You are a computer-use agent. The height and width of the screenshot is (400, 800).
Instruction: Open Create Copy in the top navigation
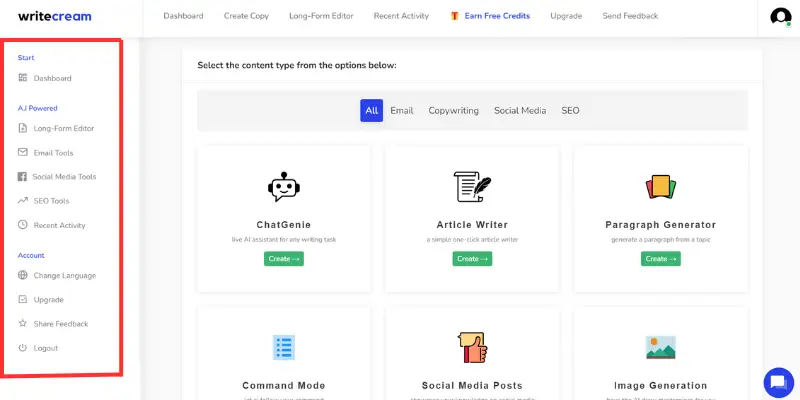pyautogui.click(x=246, y=16)
